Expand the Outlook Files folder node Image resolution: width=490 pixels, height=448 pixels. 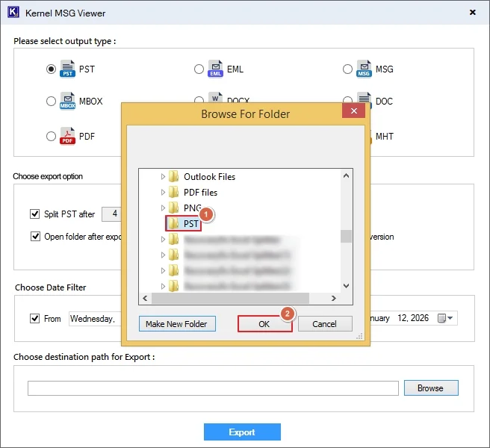tap(163, 177)
